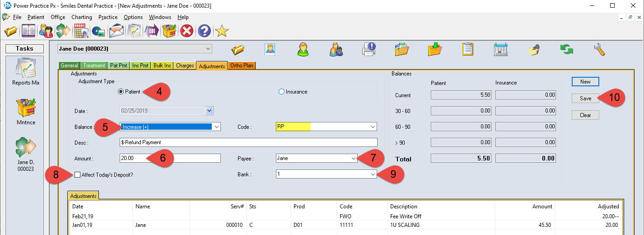Click the green refresh arrows icon
644x235 pixels.
point(566,49)
